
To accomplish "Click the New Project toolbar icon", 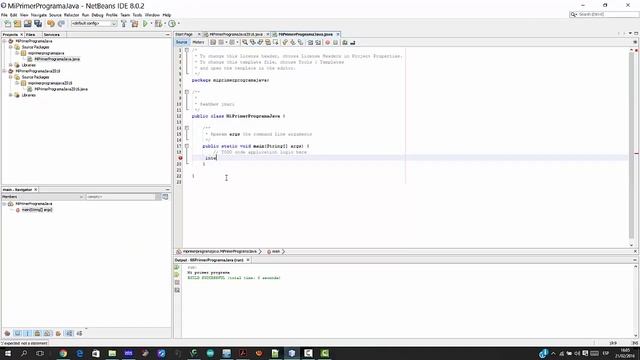I will point(18,24).
